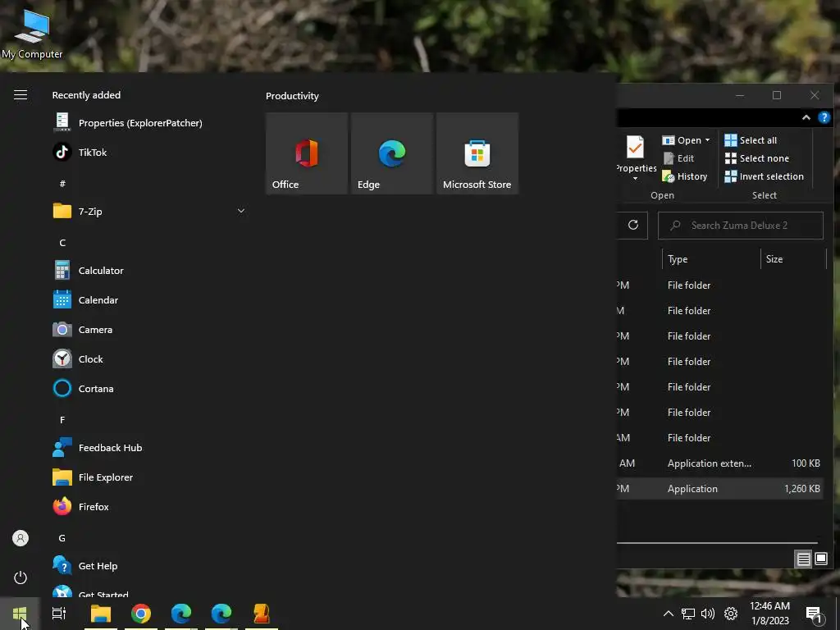The height and width of the screenshot is (630, 840).
Task: Switch explorer to large icons view
Action: [820, 559]
